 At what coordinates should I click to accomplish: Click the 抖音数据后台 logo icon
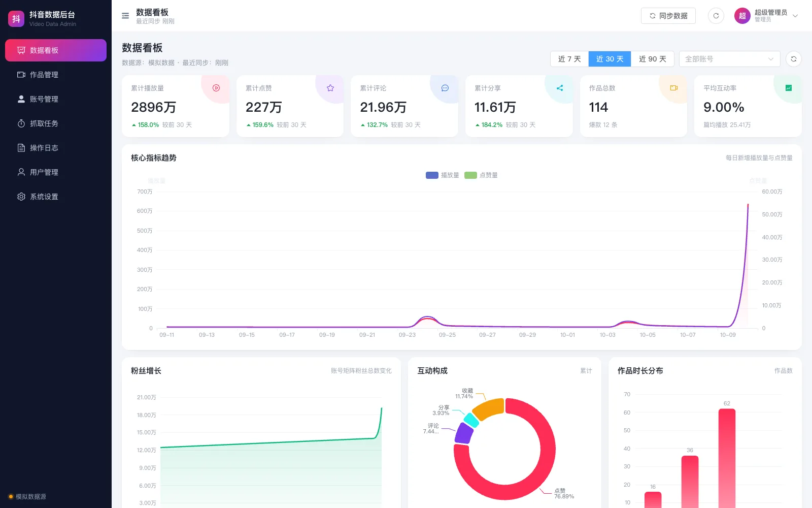pos(16,19)
